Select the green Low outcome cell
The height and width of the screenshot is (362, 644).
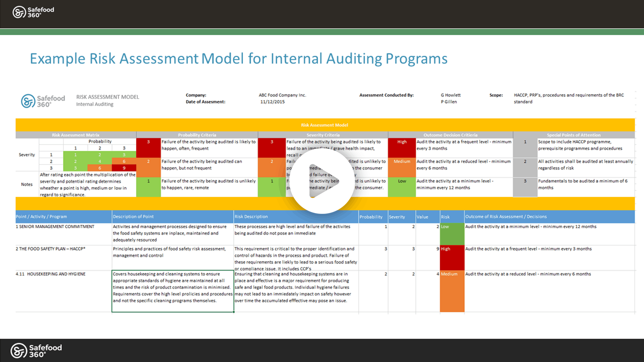[402, 187]
